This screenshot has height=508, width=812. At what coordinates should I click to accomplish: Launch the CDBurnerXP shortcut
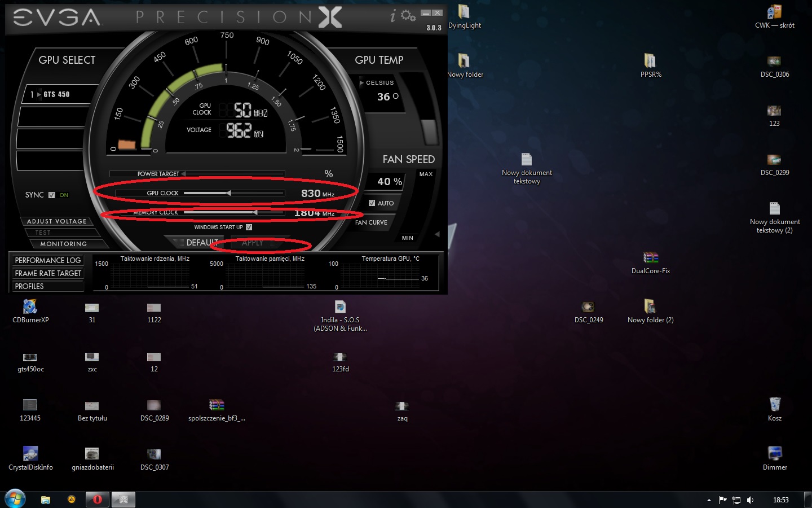coord(30,312)
